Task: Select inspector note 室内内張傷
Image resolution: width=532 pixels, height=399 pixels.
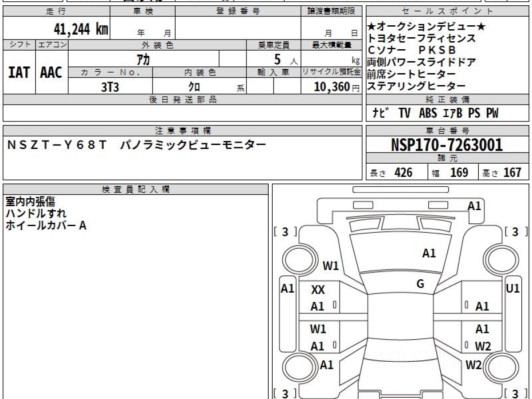Action: pos(30,202)
